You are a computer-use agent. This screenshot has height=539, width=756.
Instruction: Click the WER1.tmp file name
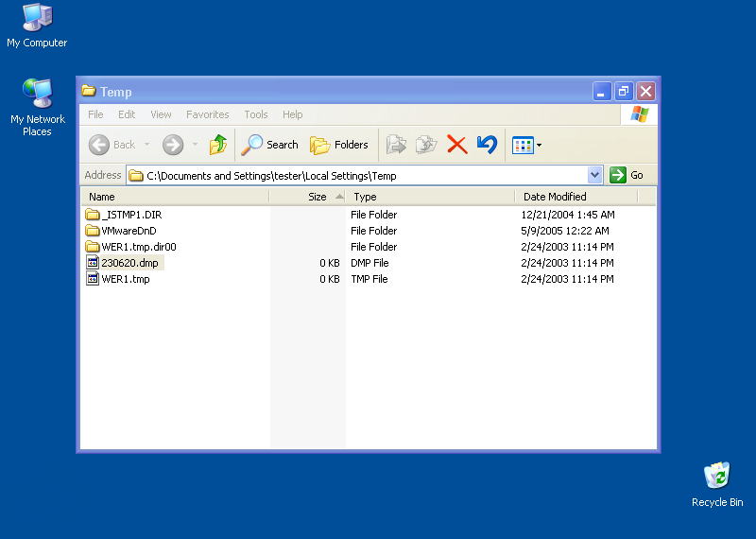126,279
